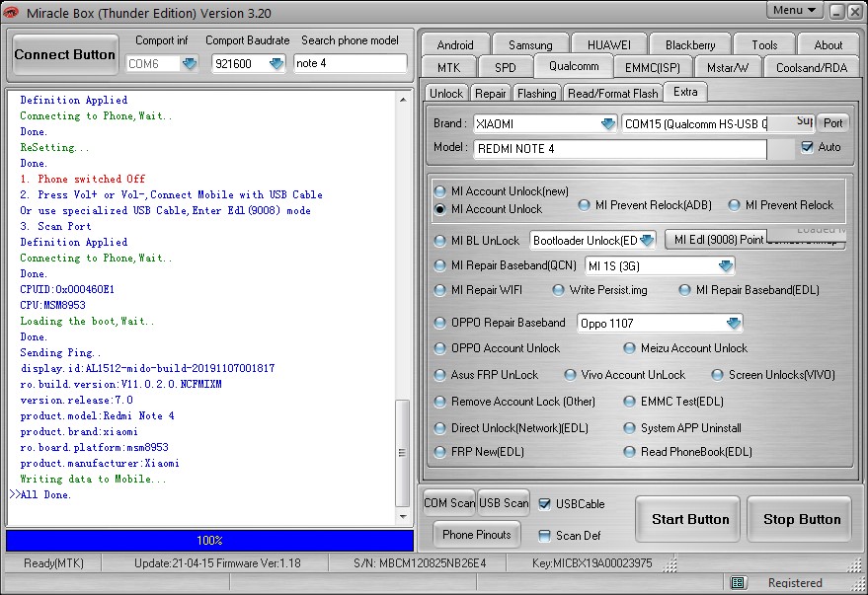
Task: Select Write Persist.img radio button
Action: tap(558, 290)
